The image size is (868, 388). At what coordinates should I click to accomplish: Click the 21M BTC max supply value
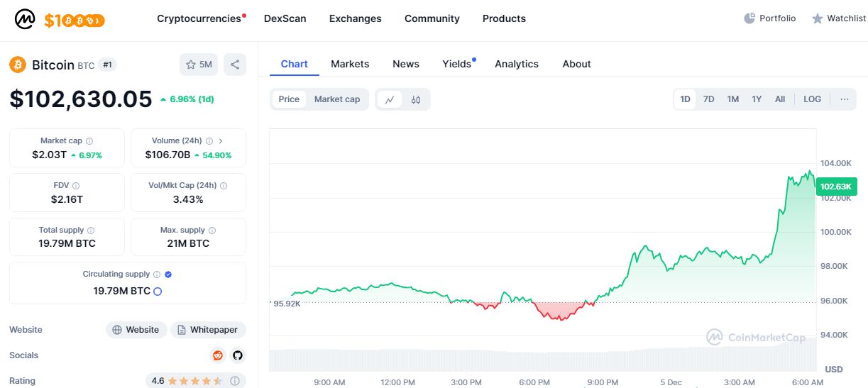[189, 243]
